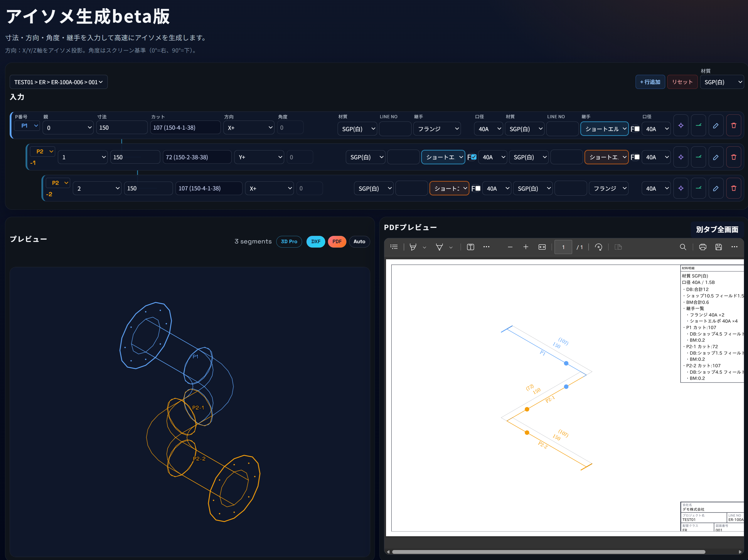Select the DXF export pill

(316, 242)
